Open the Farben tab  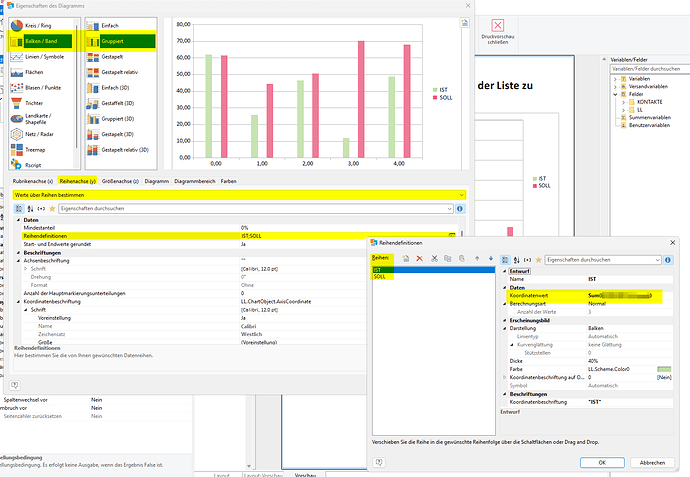point(228,181)
